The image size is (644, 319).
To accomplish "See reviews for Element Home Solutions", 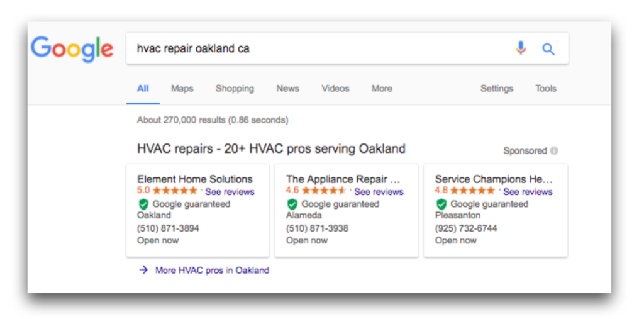I will 230,192.
